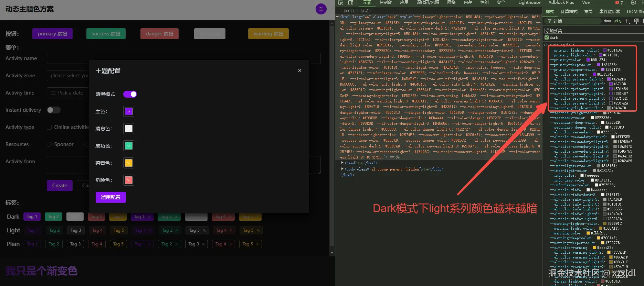Image resolution: width=644 pixels, height=286 pixels.
Task: Click the warning 按钮 button
Action: pos(268,34)
